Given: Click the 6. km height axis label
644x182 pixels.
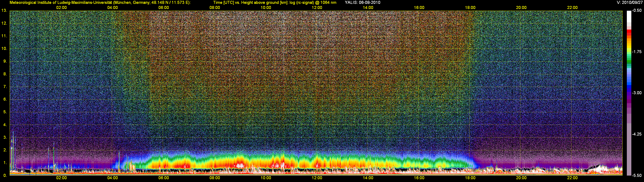Looking at the screenshot, I should tap(5, 99).
